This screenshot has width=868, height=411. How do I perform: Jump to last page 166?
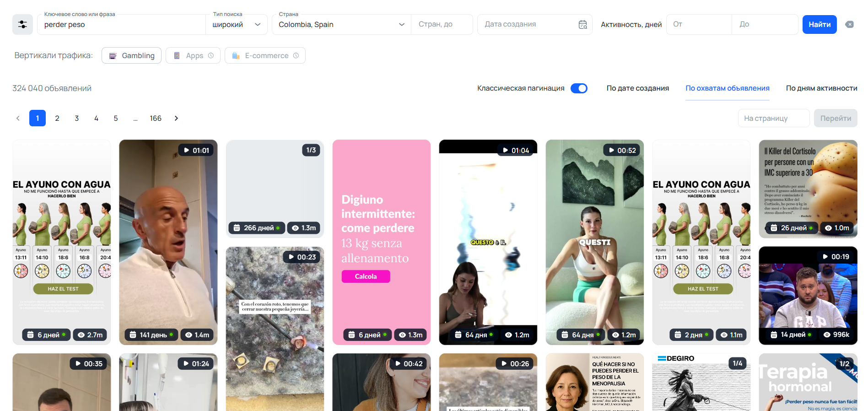point(156,118)
